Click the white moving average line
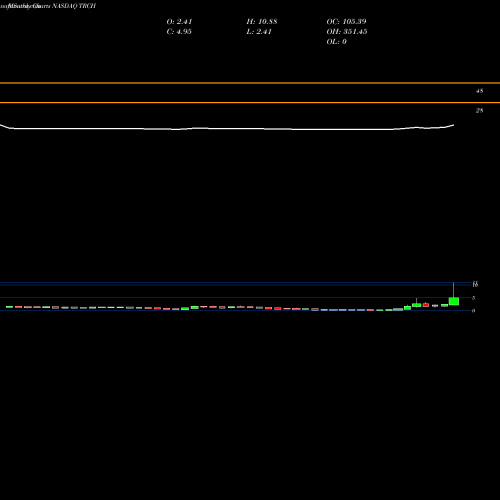 [227, 128]
